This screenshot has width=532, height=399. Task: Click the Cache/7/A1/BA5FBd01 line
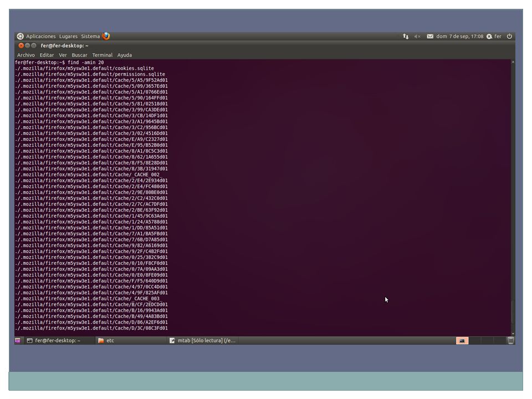[x=91, y=234]
